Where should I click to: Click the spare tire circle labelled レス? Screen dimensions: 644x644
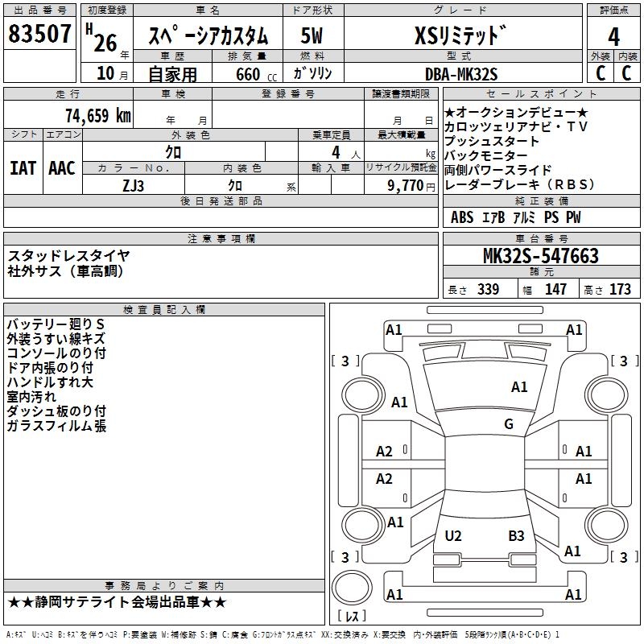[x=352, y=588]
